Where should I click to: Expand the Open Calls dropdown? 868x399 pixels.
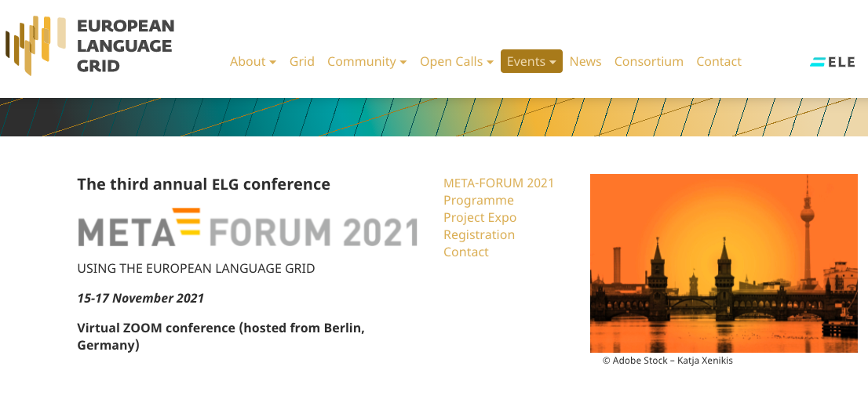click(x=457, y=61)
